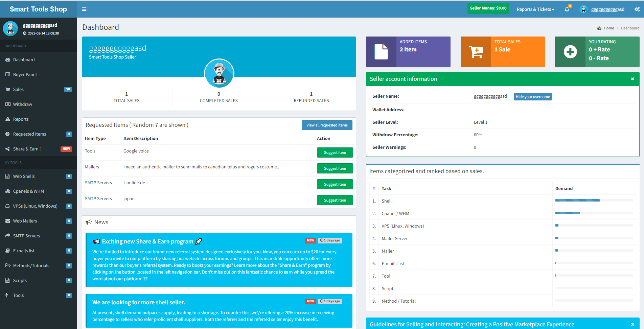Viewport: 644px width, 329px height.
Task: Open Share & Earn menu entry
Action: [x=39, y=149]
